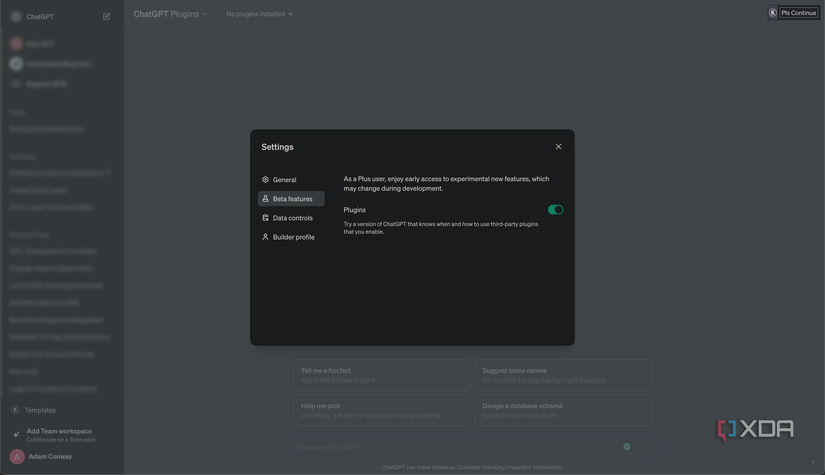Click the Plugins description text
This screenshot has height=475, width=825.
(441, 228)
